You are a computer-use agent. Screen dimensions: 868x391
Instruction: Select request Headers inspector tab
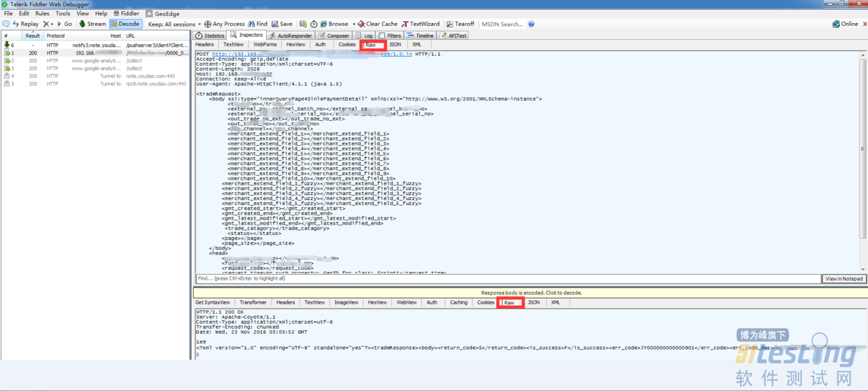click(x=204, y=45)
